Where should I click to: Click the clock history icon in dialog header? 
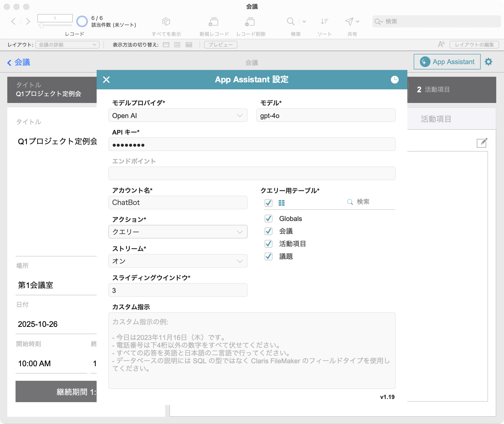click(395, 80)
